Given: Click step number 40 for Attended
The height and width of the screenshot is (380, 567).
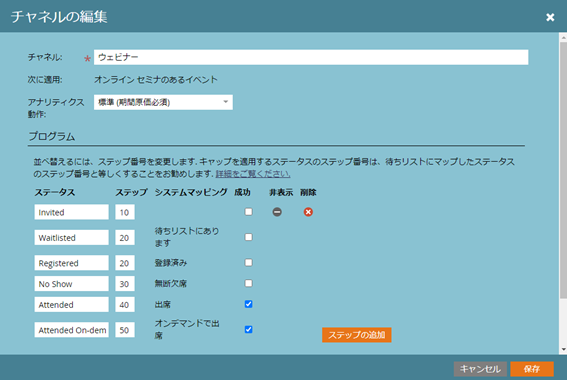Looking at the screenshot, I should coord(125,304).
